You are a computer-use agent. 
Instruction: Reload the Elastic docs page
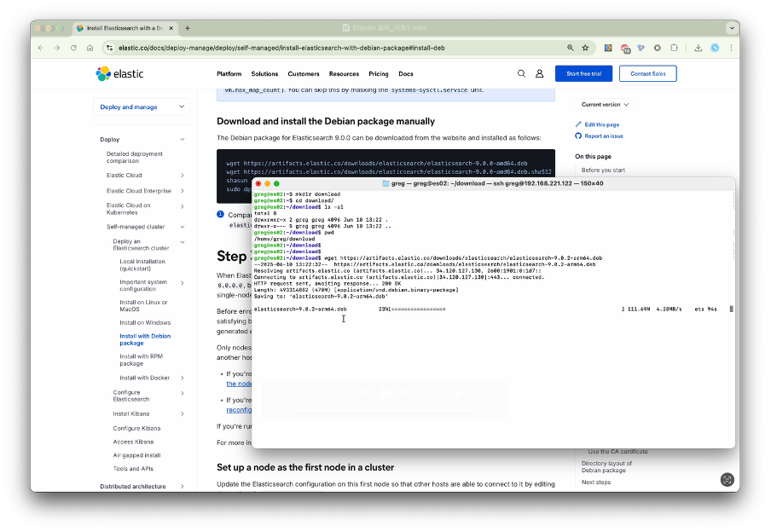(x=73, y=48)
